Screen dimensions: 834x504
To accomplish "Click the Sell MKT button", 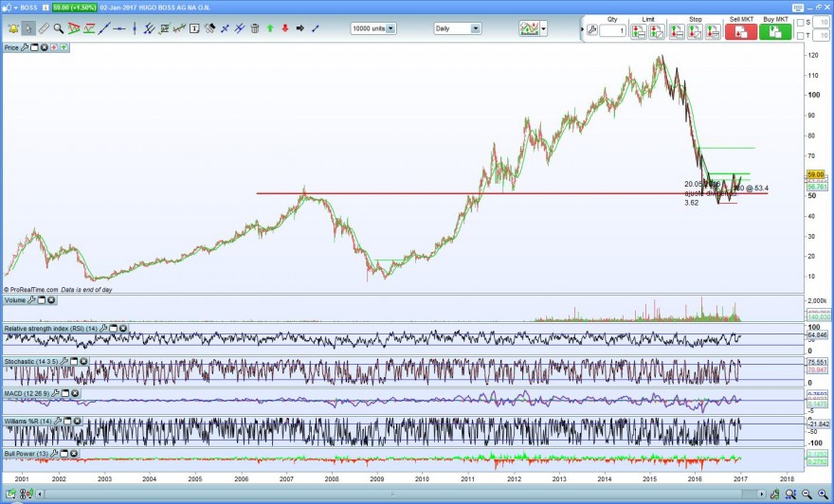I will click(741, 31).
